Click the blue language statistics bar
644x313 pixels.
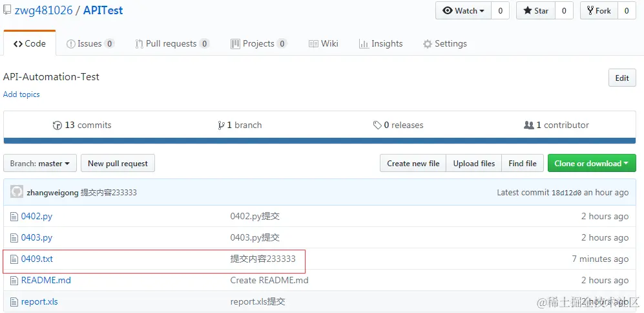point(320,141)
